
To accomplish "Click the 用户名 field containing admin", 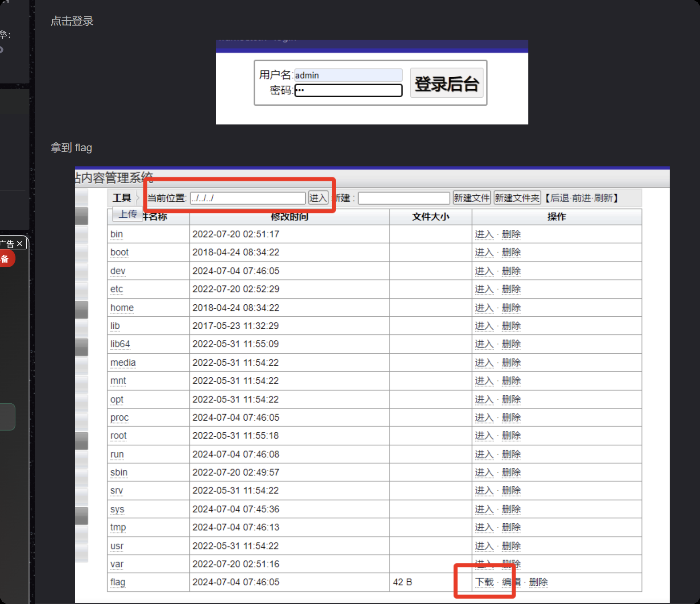I will pos(348,75).
